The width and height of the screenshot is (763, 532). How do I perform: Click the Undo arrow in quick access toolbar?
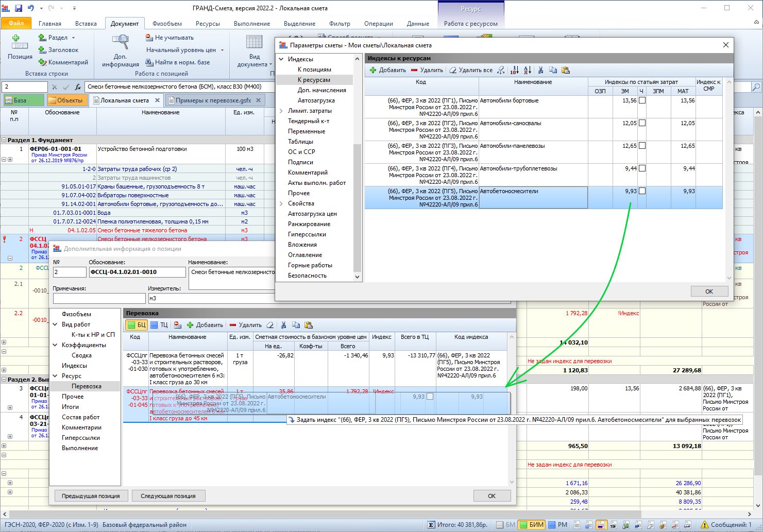click(31, 8)
